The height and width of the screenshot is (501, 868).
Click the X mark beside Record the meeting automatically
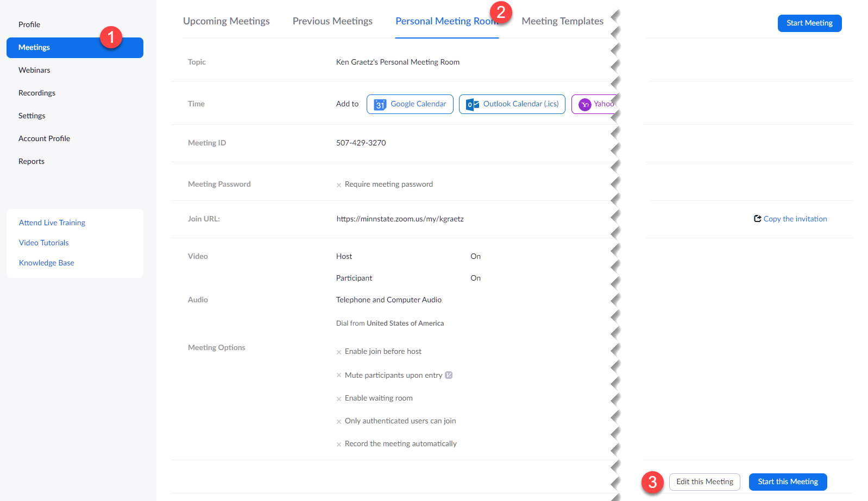click(339, 445)
